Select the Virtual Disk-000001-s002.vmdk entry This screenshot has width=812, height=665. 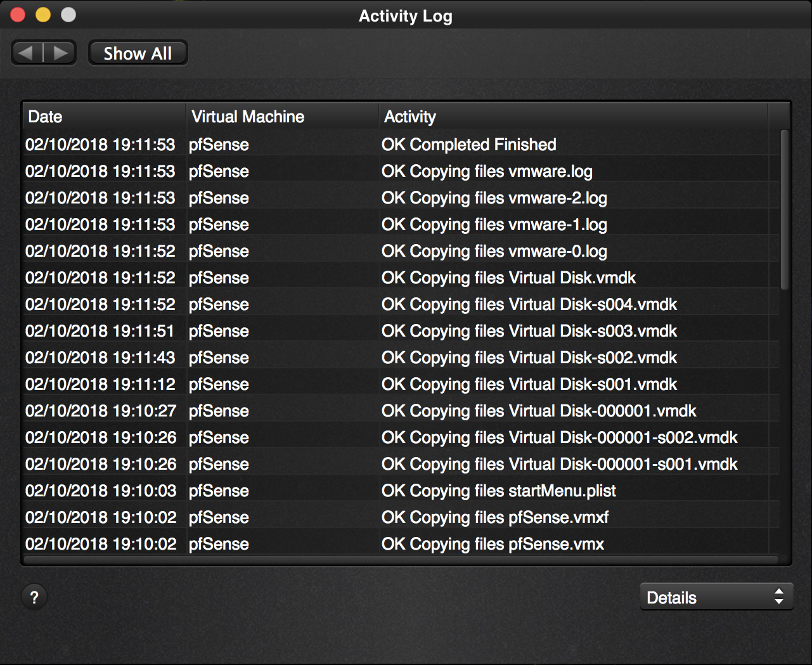[559, 437]
